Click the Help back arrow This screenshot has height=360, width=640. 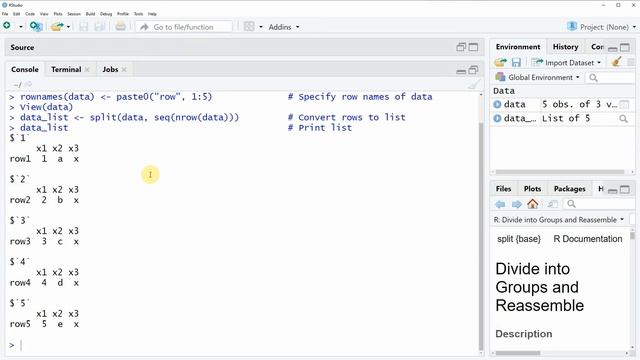pyautogui.click(x=500, y=204)
